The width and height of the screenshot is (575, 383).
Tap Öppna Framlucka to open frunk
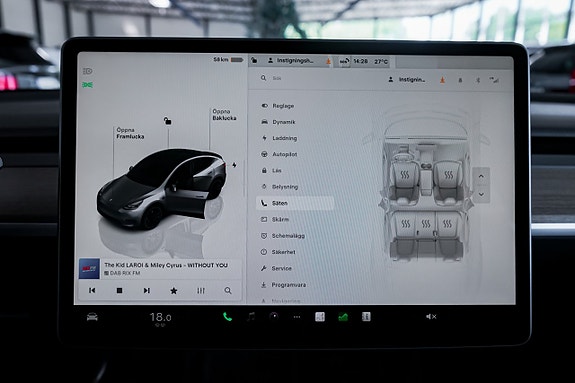point(130,133)
